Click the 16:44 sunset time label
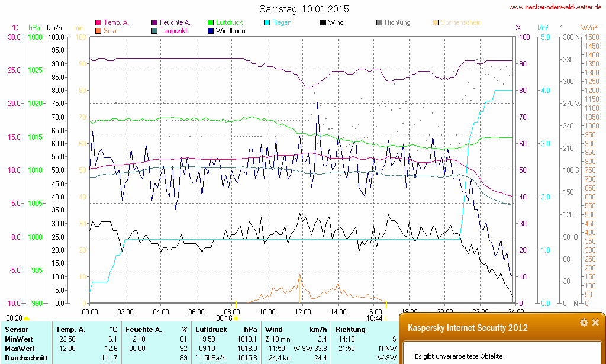606x364 pixels. [373, 318]
